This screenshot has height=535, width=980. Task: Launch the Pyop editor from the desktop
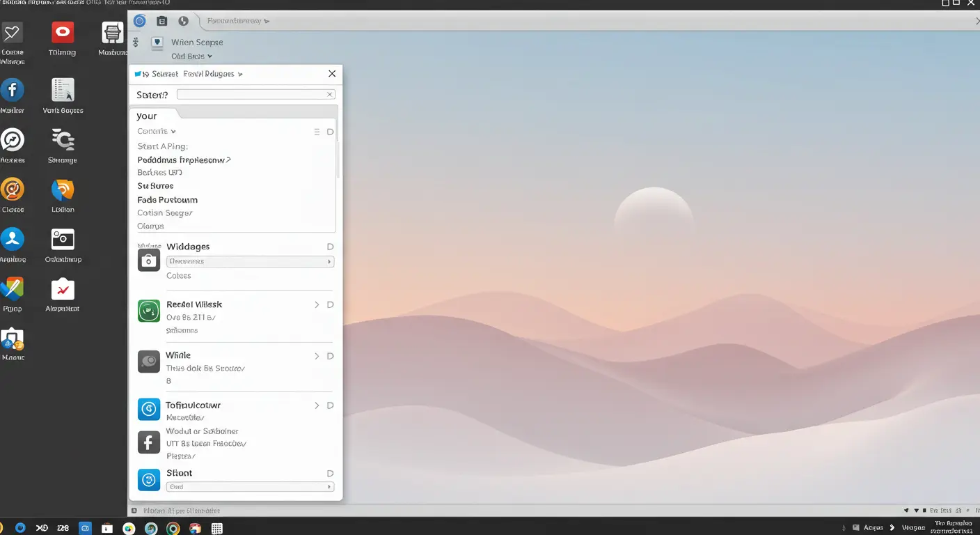click(13, 288)
